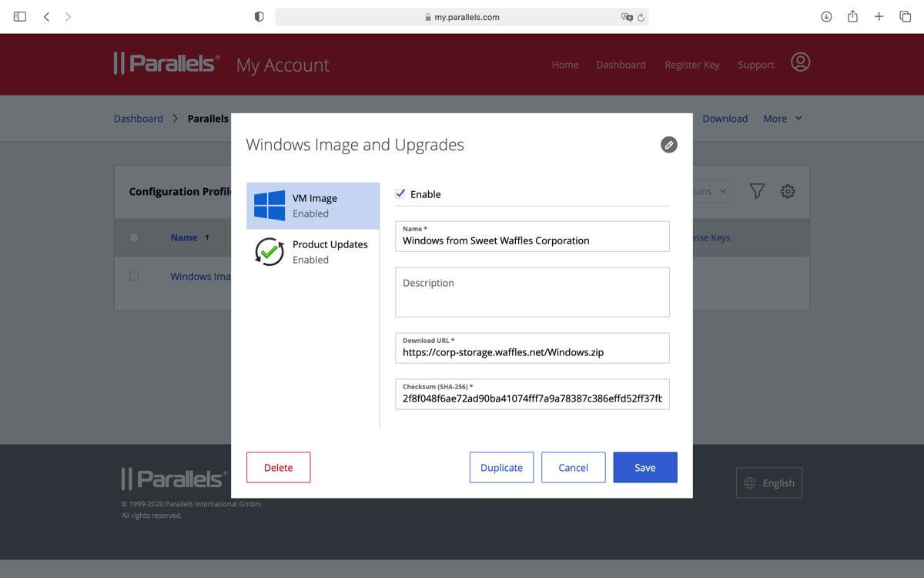This screenshot has height=578, width=924.
Task: Show tab overview
Action: (906, 16)
